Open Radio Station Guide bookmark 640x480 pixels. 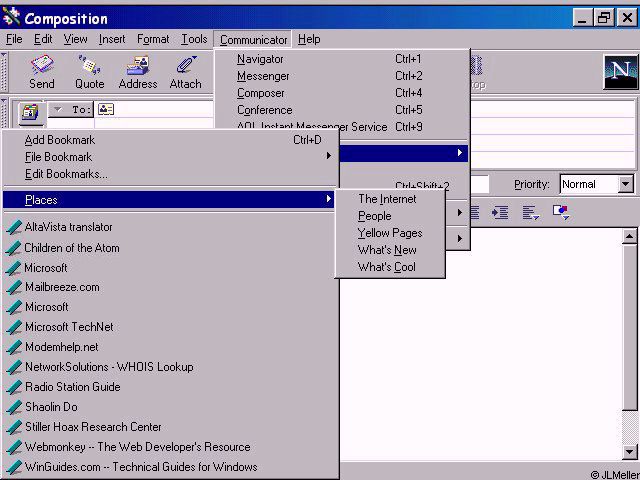tap(171, 387)
